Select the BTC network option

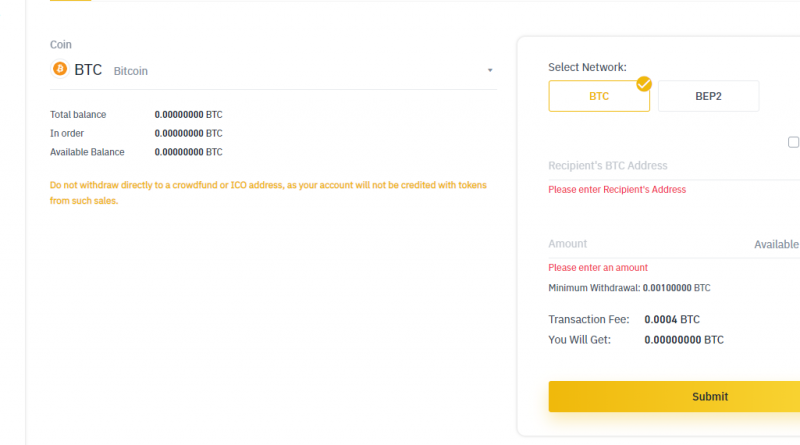599,96
